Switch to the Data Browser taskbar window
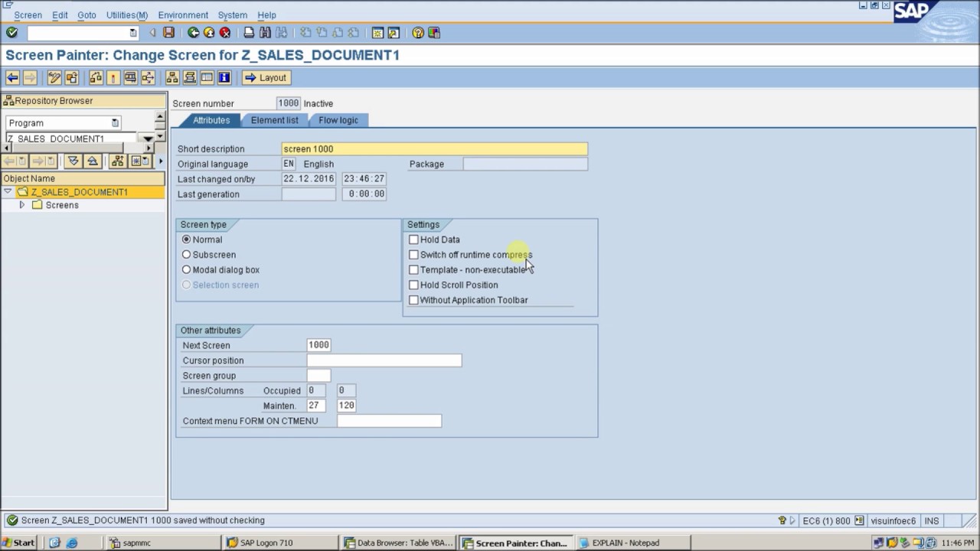Image resolution: width=980 pixels, height=551 pixels. 399,543
